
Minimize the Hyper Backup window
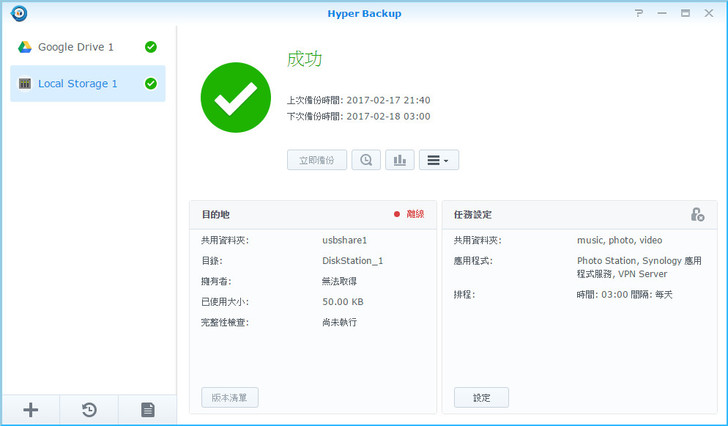(662, 13)
